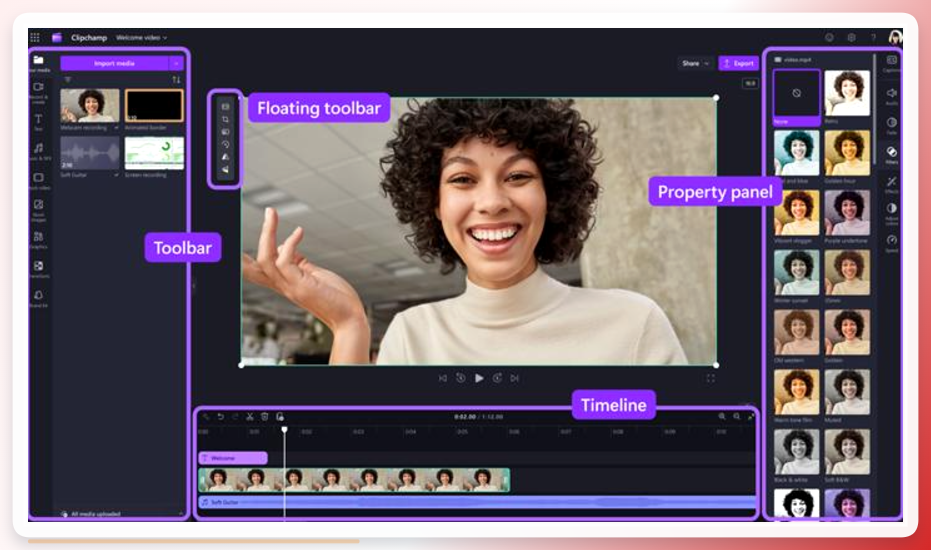Play the video preview

[479, 378]
